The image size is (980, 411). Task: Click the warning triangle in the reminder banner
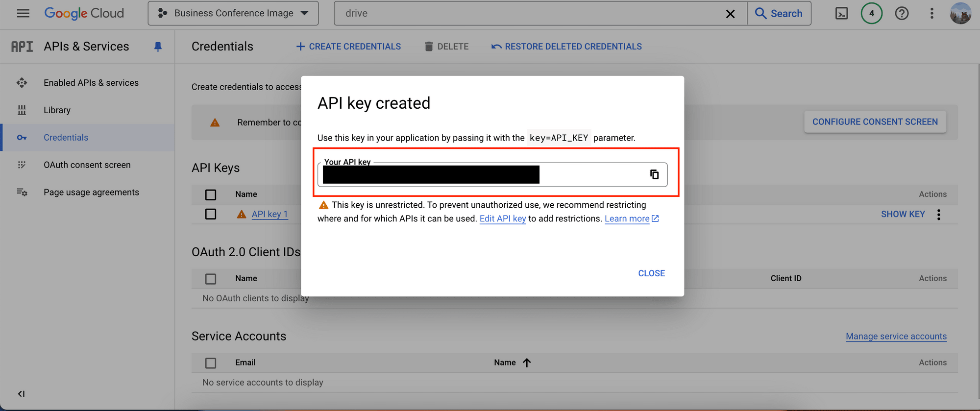pos(215,122)
